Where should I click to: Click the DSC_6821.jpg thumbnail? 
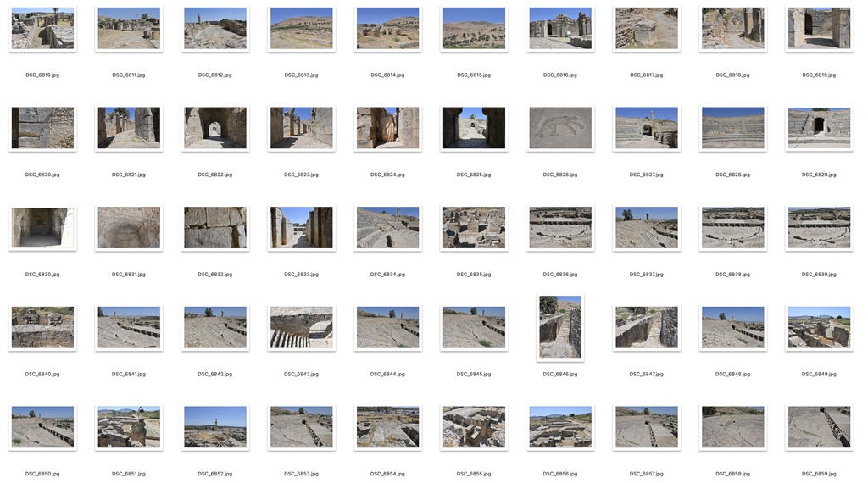coord(129,128)
